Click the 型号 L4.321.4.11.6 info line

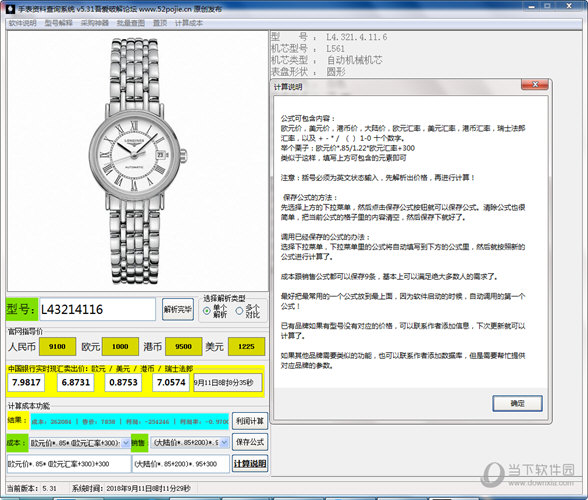coord(329,37)
